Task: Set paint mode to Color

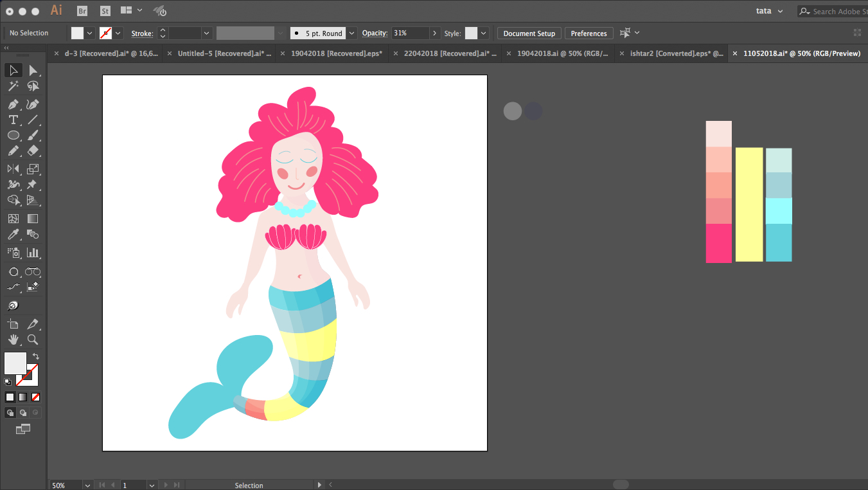Action: (10, 397)
